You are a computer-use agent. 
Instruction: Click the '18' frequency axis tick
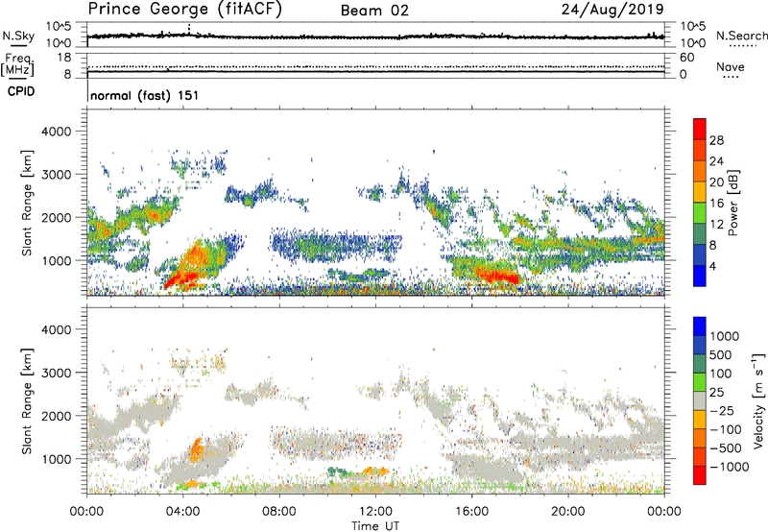(64, 57)
